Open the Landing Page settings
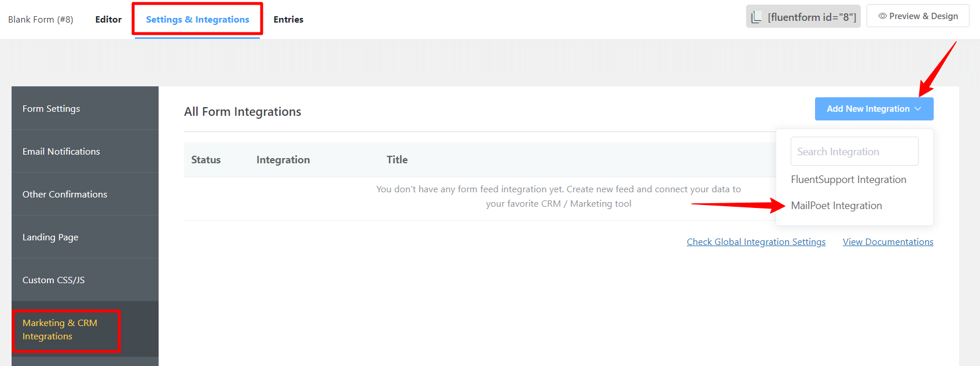The width and height of the screenshot is (980, 366). click(x=85, y=237)
